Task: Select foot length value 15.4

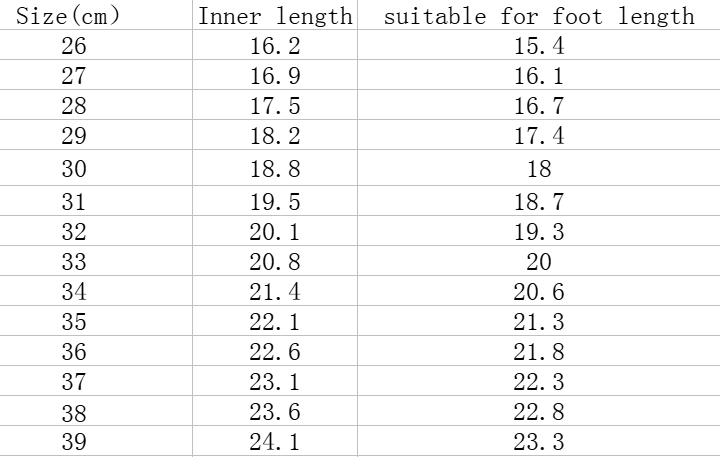Action: click(539, 46)
